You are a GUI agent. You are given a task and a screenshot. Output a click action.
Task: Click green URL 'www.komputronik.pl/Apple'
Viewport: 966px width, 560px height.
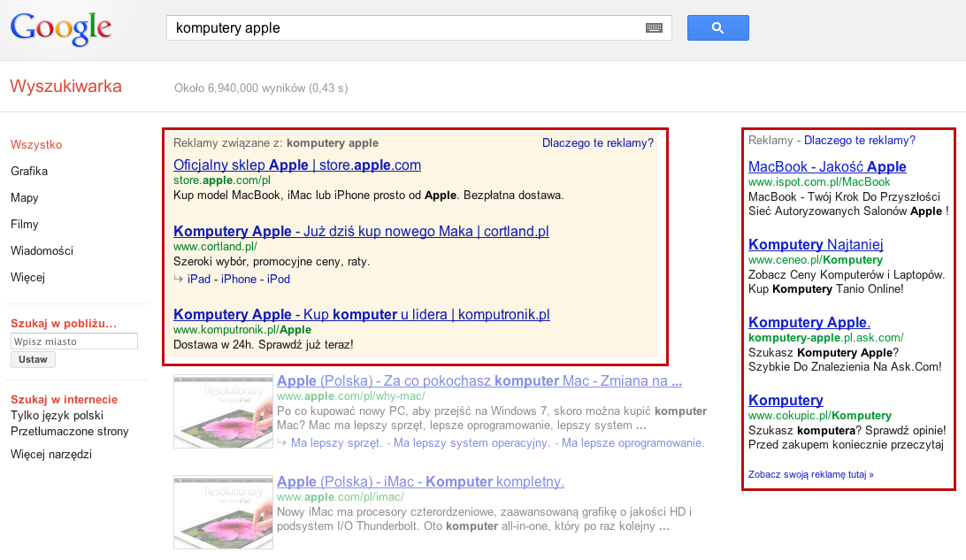coord(242,330)
